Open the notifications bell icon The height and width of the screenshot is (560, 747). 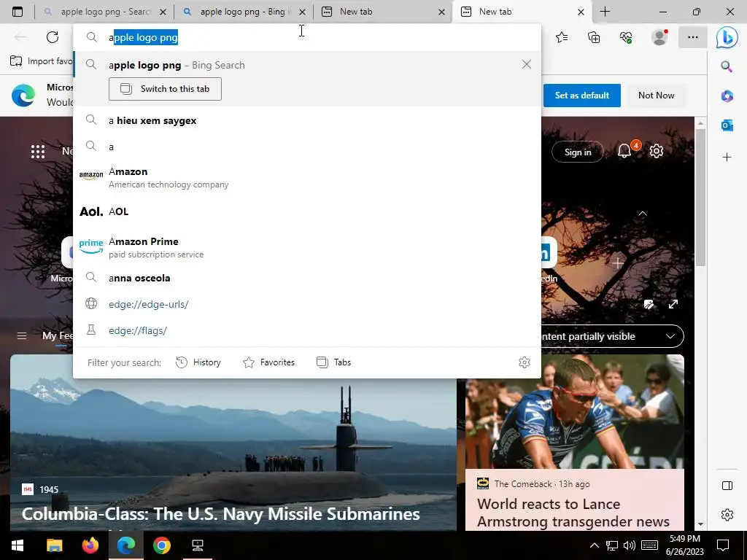tap(624, 152)
